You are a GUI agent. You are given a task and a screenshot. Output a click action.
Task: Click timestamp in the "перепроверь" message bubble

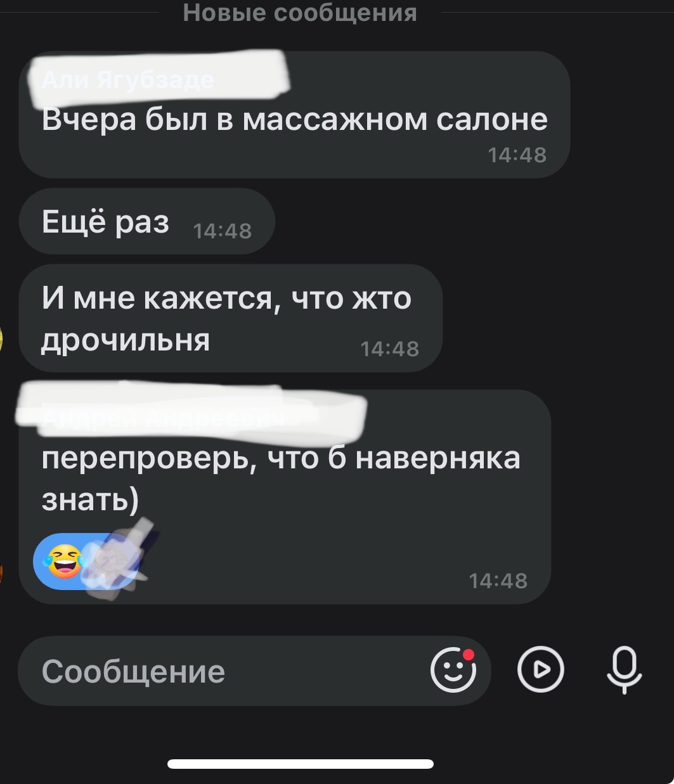pyautogui.click(x=498, y=580)
